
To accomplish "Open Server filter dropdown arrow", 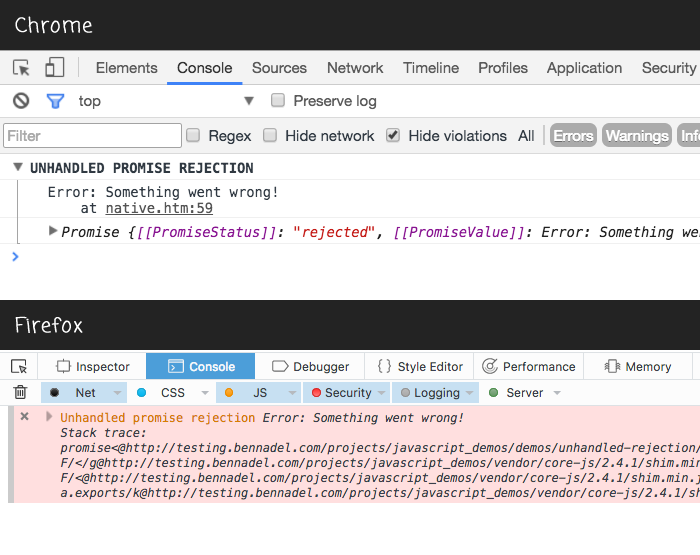I will [557, 393].
